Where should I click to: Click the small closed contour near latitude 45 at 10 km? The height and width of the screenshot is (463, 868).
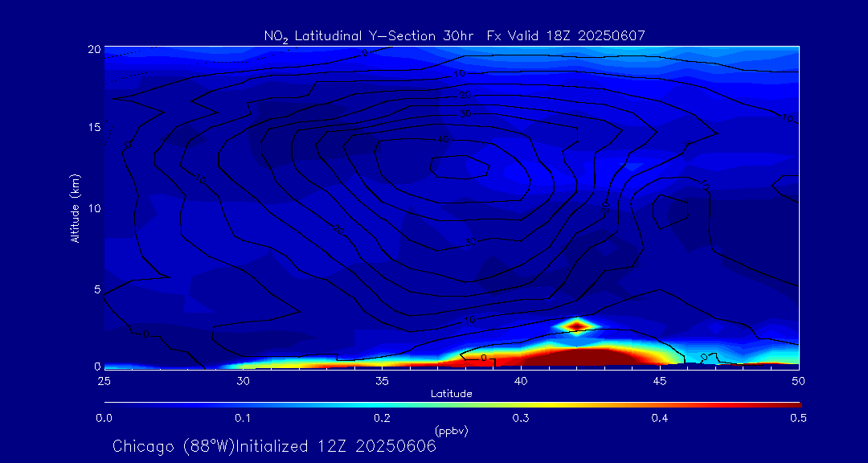tap(670, 211)
